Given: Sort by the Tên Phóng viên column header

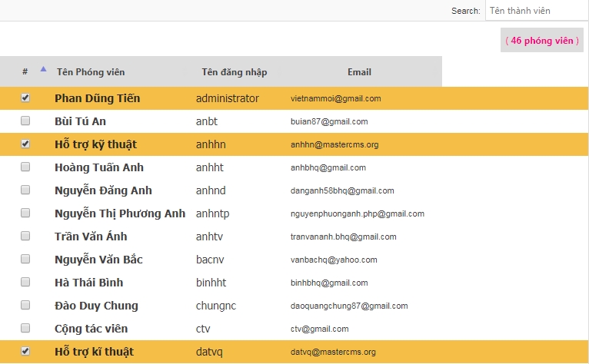Looking at the screenshot, I should click(91, 71).
